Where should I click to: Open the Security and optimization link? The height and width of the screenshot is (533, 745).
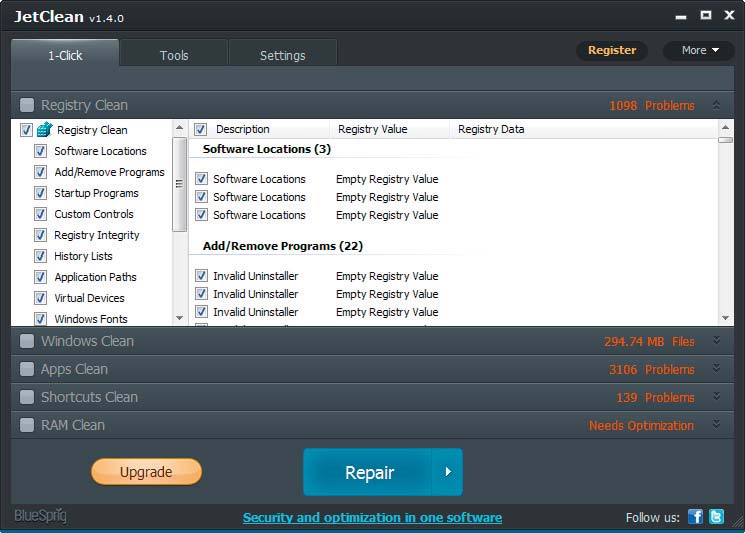[372, 517]
